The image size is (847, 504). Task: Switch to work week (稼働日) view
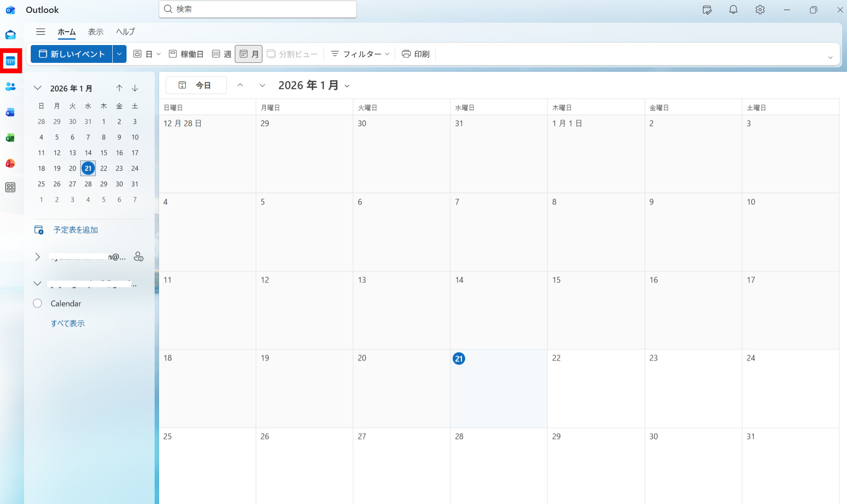coord(186,54)
